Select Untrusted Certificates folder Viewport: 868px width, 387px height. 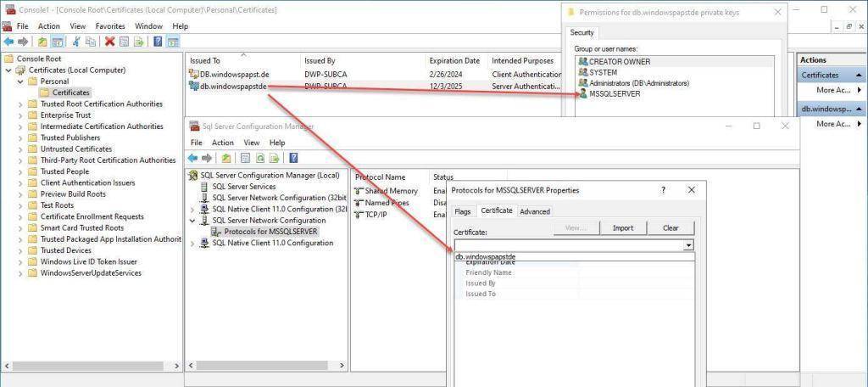(x=75, y=149)
